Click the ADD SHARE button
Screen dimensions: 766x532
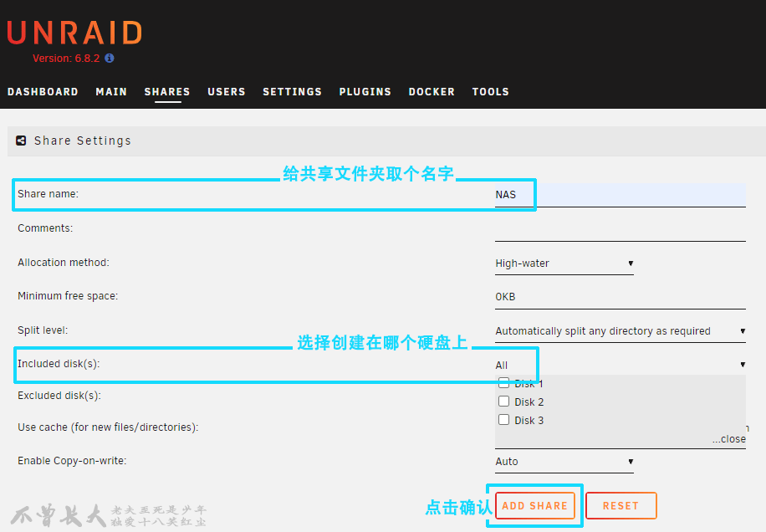tap(535, 505)
